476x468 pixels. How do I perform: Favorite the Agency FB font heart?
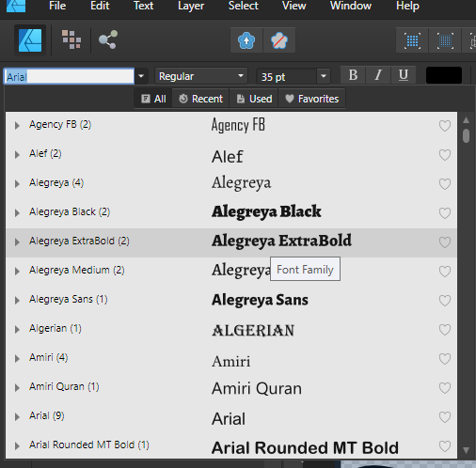tap(445, 126)
